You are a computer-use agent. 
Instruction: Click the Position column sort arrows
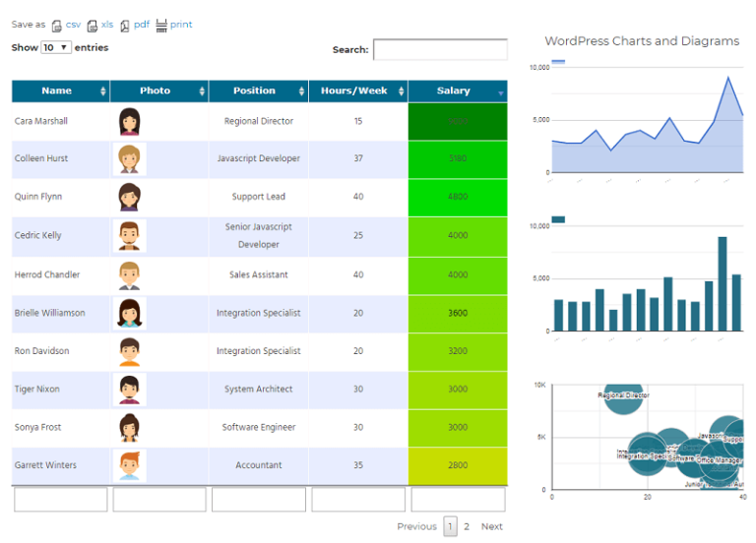click(x=301, y=91)
